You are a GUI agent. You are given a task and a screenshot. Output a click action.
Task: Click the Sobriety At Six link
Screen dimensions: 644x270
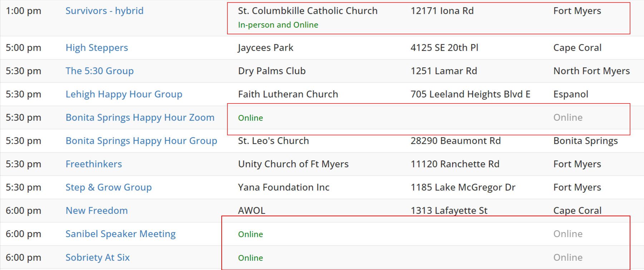coord(97,257)
